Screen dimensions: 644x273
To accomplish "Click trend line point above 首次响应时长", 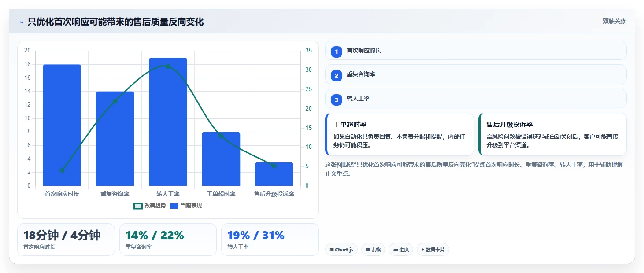I will click(62, 170).
